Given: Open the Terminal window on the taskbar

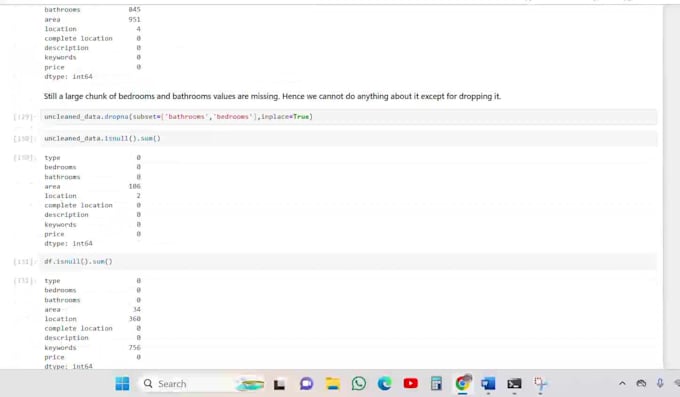Looking at the screenshot, I should pyautogui.click(x=514, y=384).
